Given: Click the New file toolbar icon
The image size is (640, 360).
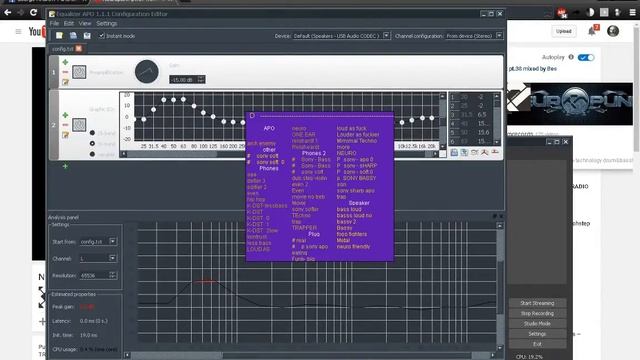Looking at the screenshot, I should [59, 36].
